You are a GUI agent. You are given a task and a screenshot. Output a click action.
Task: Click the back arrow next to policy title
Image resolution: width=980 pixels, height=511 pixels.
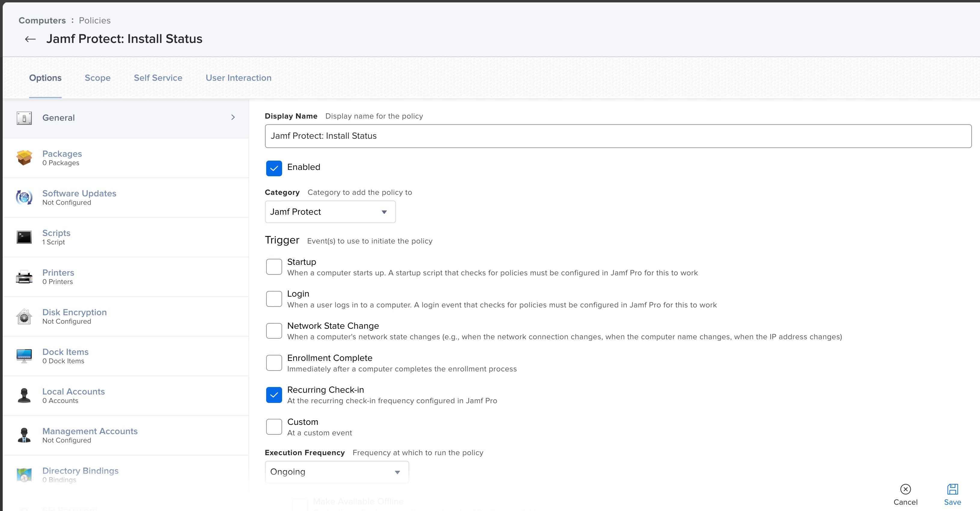(30, 39)
